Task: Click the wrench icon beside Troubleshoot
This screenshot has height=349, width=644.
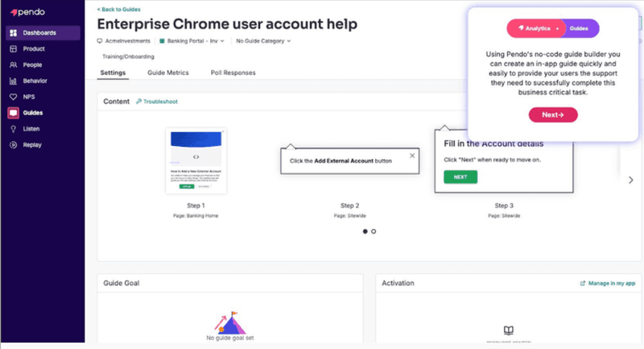Action: [x=138, y=102]
